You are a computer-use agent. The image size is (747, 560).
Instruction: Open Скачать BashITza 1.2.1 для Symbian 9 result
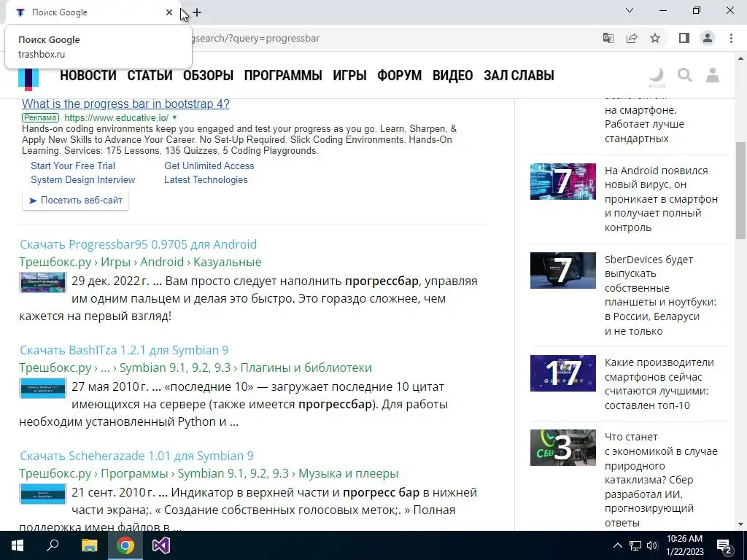pos(124,350)
